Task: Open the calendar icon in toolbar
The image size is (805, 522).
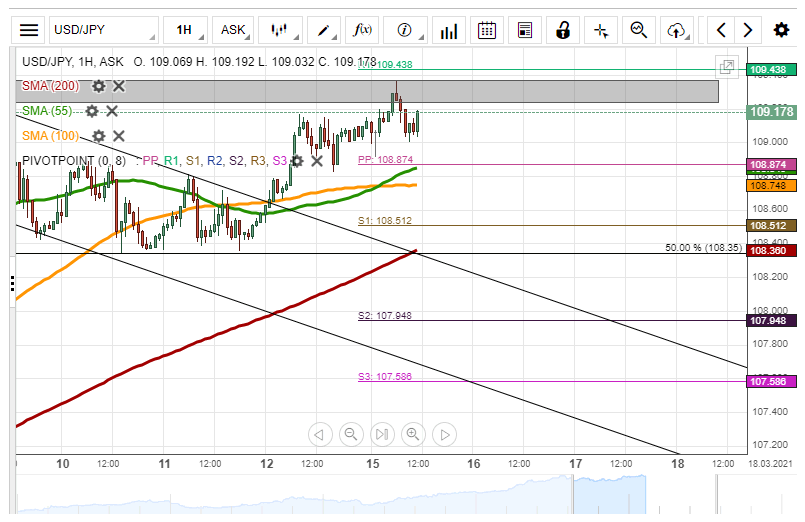Action: pos(487,30)
